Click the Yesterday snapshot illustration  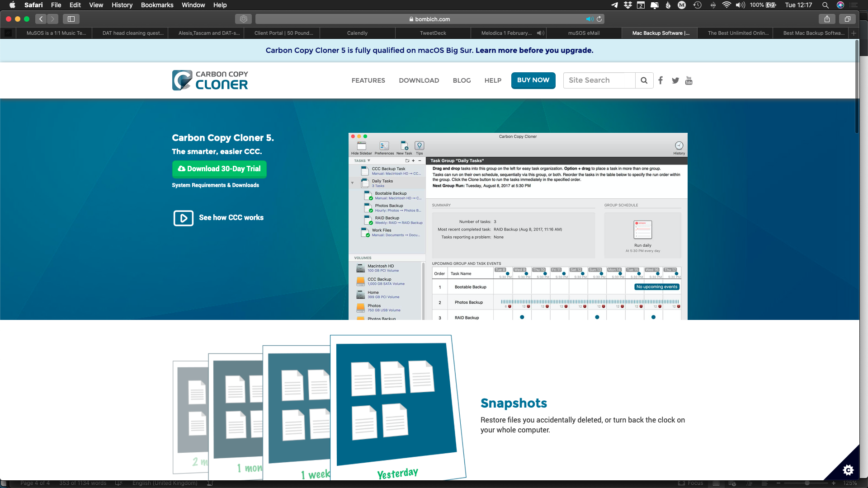(x=398, y=407)
